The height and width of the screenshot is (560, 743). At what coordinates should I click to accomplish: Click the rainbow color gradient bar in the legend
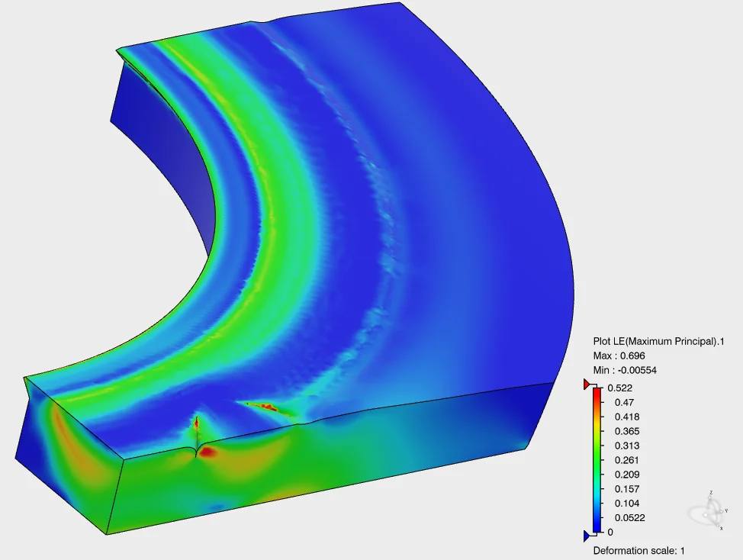(596, 458)
